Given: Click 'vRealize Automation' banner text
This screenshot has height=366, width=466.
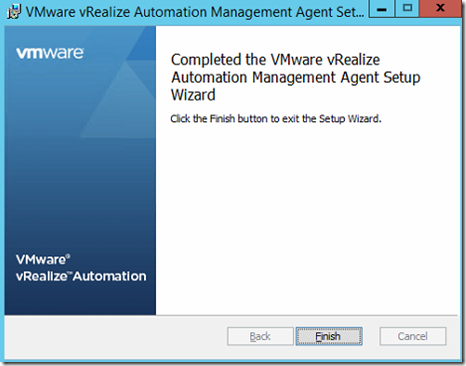Looking at the screenshot, I should coord(81,276).
